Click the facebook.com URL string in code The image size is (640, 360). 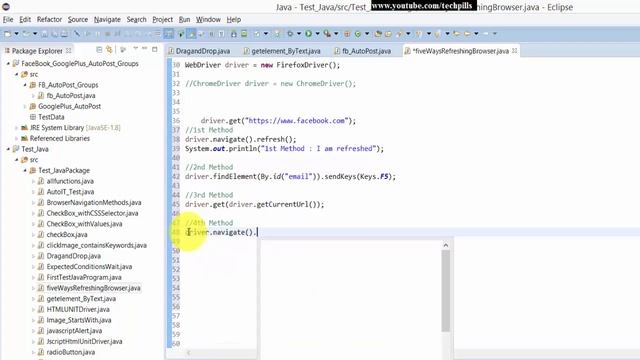pyautogui.click(x=298, y=121)
